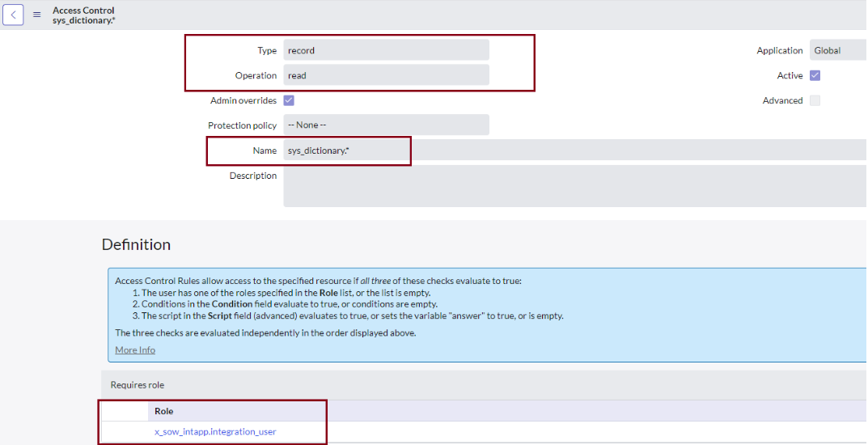Open the Type dropdown showing record
868x445 pixels.
click(x=387, y=50)
